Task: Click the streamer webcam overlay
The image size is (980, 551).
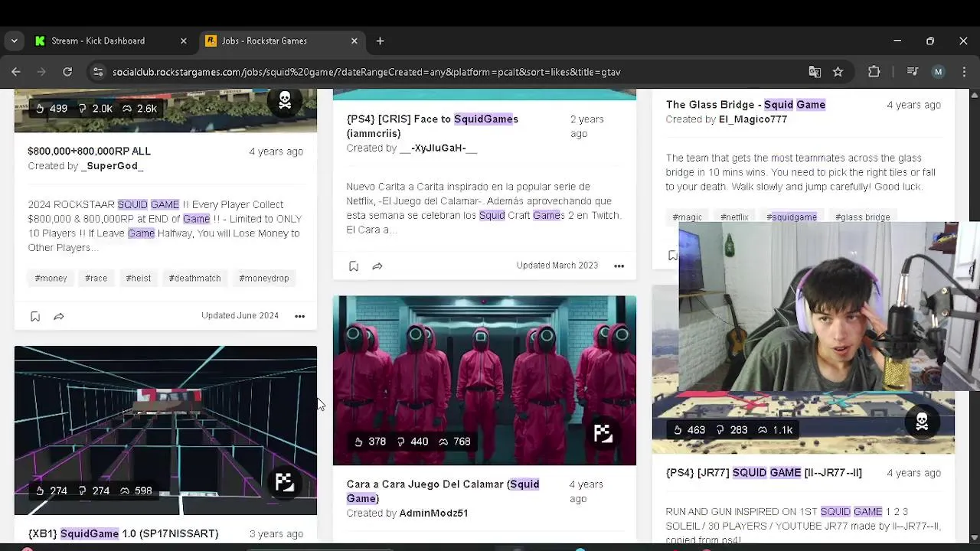Action: (829, 307)
